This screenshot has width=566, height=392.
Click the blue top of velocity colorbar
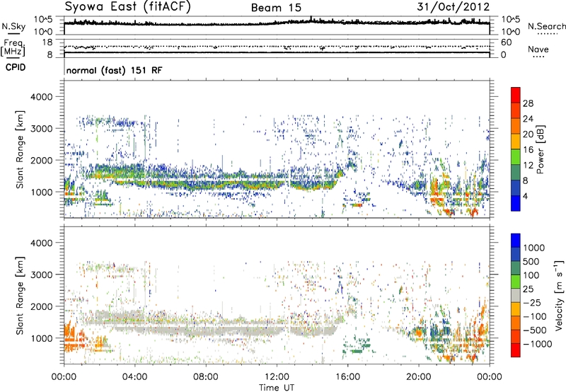tap(516, 241)
